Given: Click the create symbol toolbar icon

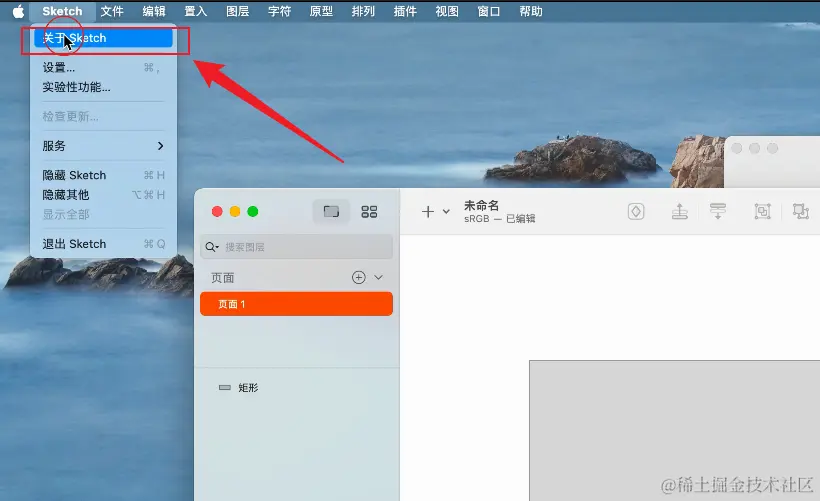Looking at the screenshot, I should click(636, 211).
